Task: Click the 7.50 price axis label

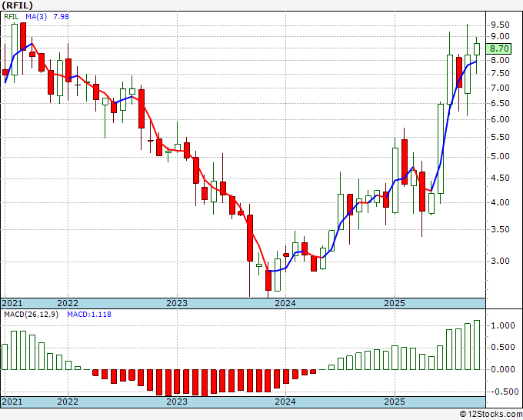Action: tap(500, 73)
